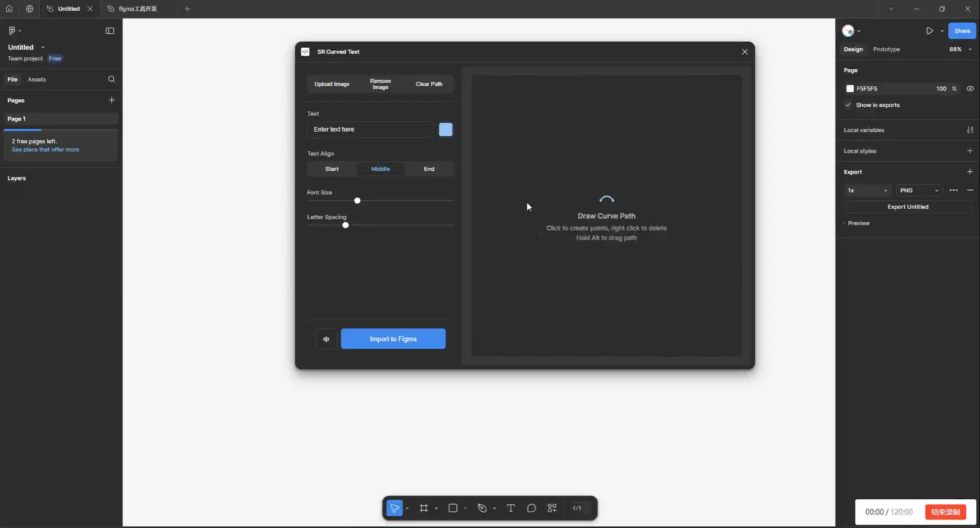
Task: Expand the Preview section
Action: (857, 223)
